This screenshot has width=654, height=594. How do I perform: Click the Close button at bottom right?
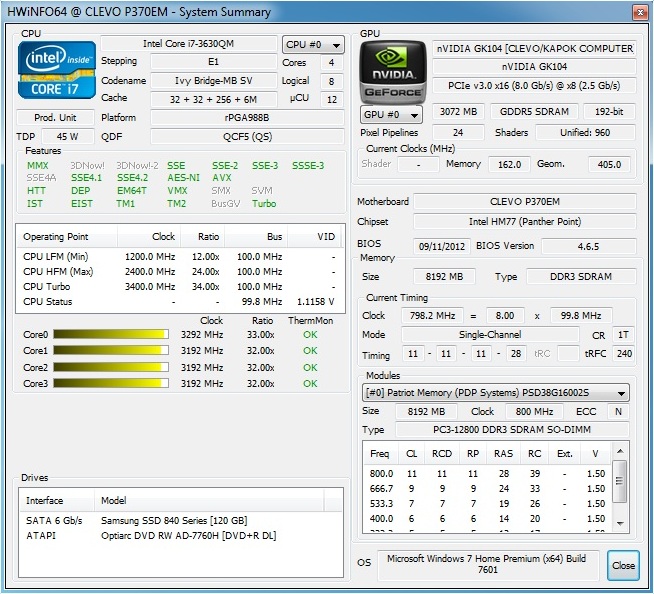coord(623,565)
